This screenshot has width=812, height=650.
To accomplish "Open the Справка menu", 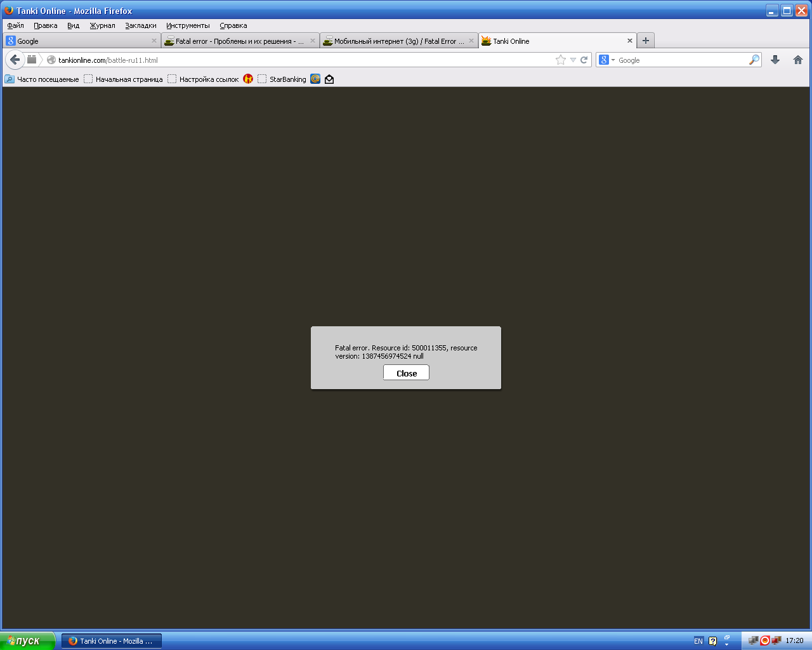I will [233, 25].
